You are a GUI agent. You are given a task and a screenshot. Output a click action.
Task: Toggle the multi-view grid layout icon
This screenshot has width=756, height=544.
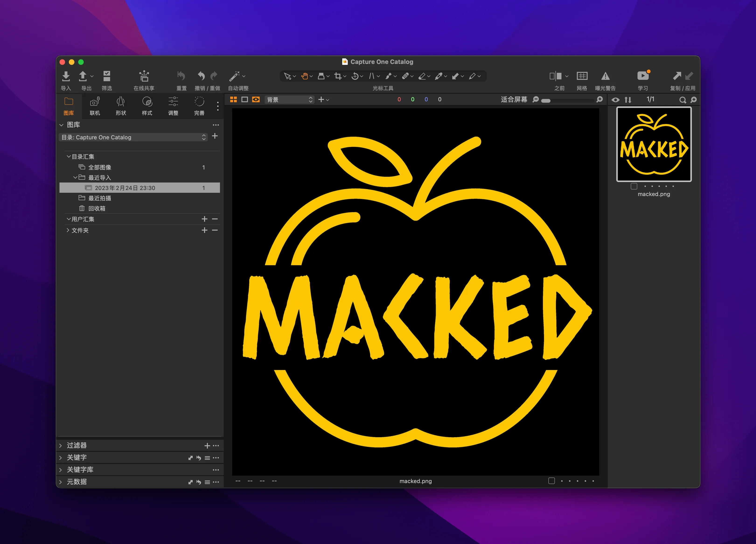234,99
